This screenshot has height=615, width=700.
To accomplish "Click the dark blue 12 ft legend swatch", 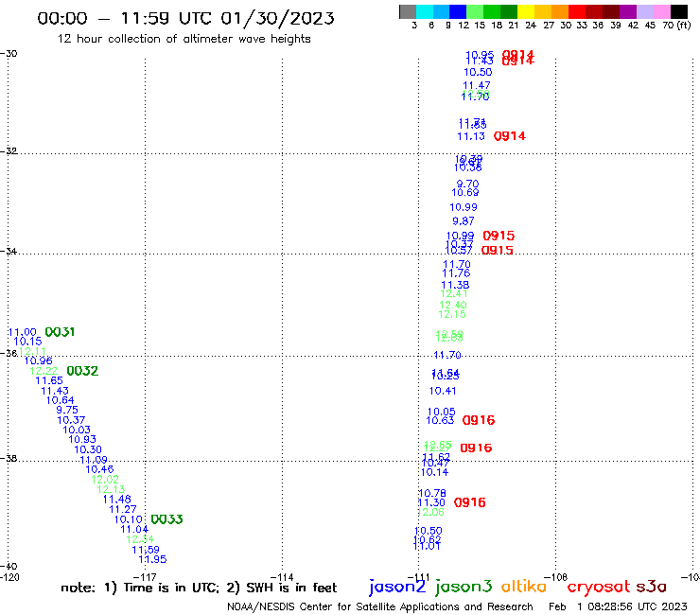I will 458,11.
